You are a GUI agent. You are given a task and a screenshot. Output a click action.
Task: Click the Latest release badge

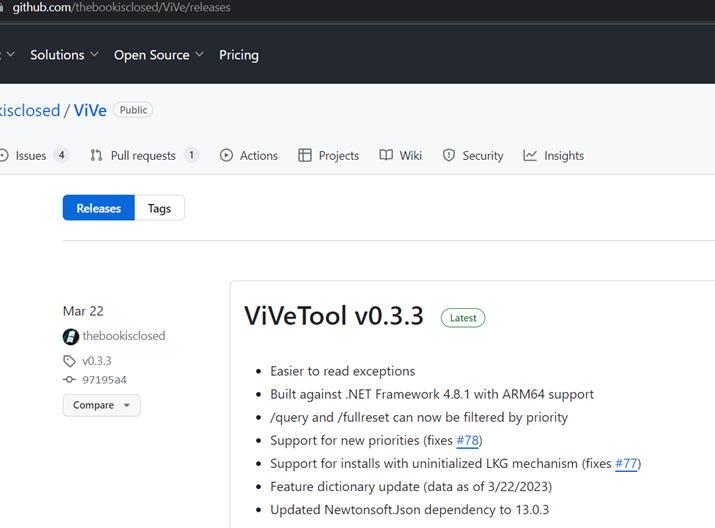(463, 318)
